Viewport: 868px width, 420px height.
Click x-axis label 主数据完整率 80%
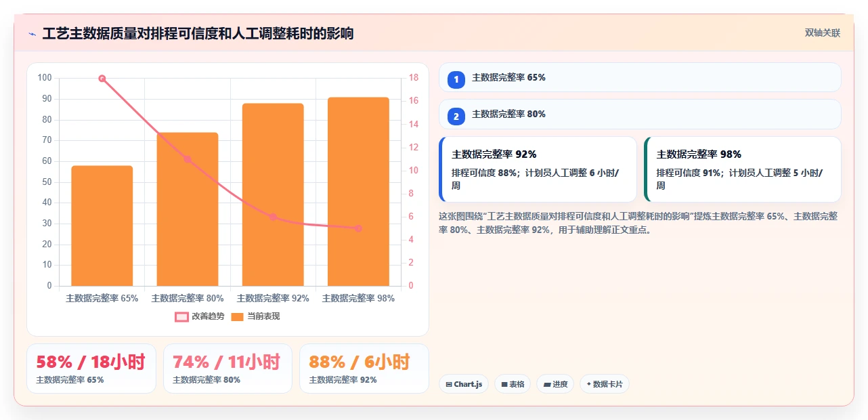point(188,298)
